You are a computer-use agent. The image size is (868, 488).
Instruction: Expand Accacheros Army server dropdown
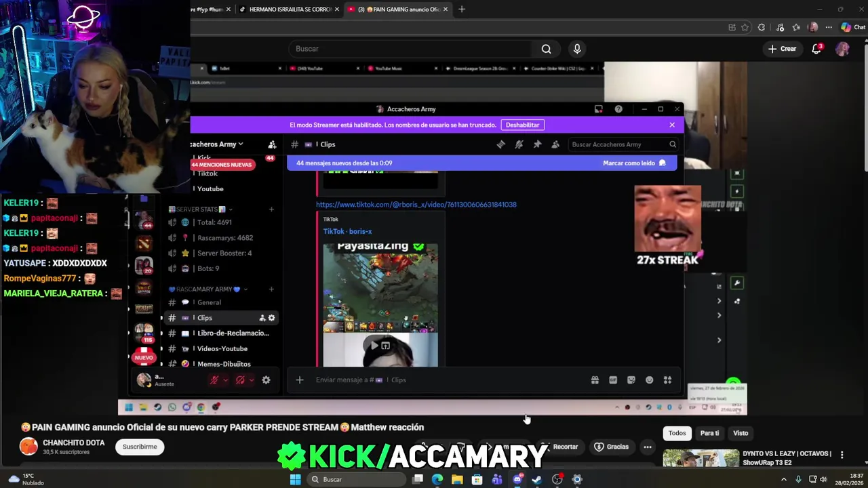coord(217,144)
